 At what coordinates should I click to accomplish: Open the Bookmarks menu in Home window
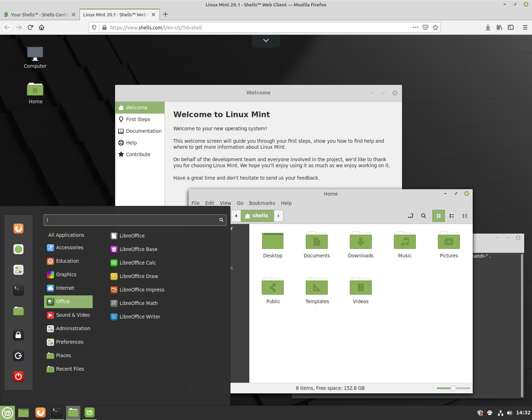click(x=262, y=203)
